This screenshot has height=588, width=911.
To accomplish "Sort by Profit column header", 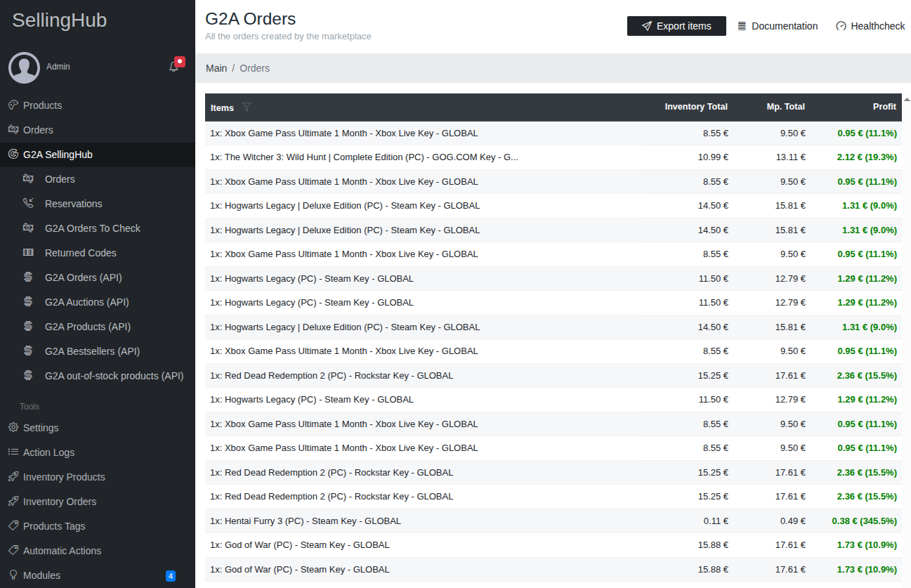I will (885, 107).
